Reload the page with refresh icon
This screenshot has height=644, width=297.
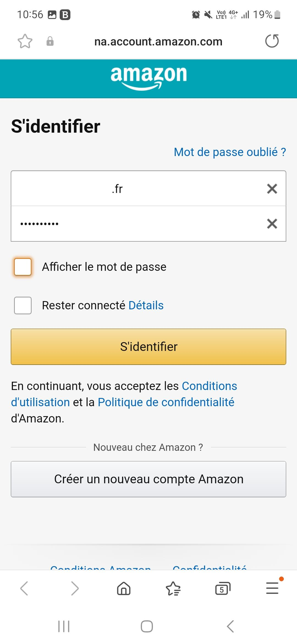pyautogui.click(x=272, y=41)
